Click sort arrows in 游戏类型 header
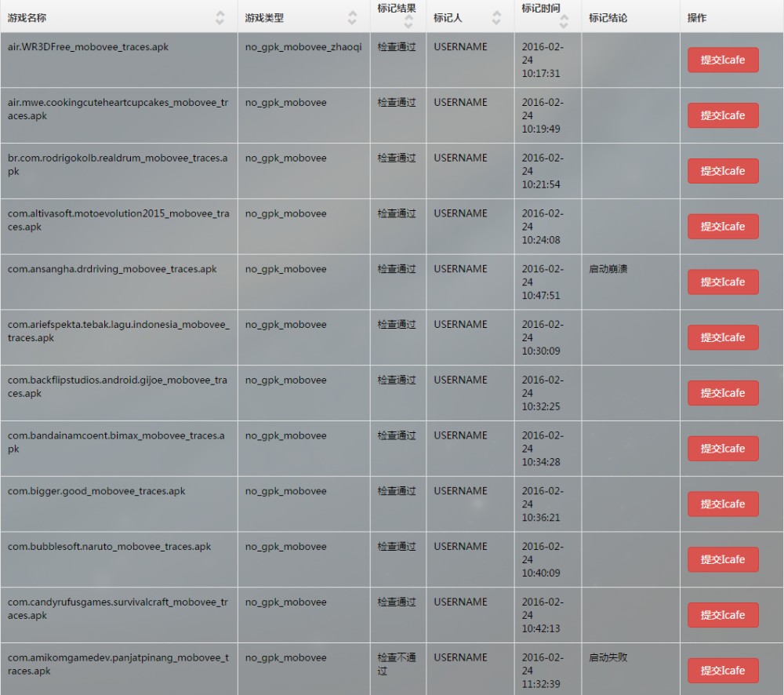The height and width of the screenshot is (695, 784). point(353,17)
